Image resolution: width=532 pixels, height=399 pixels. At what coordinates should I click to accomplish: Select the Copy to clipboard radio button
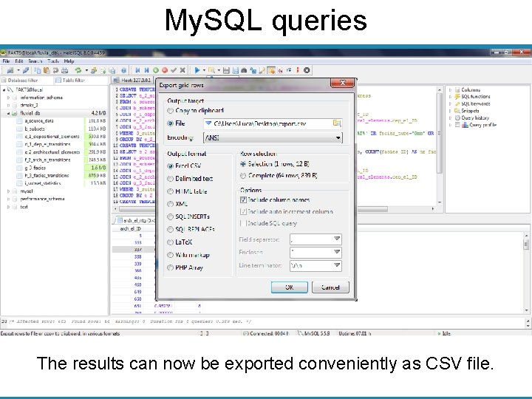coord(171,111)
